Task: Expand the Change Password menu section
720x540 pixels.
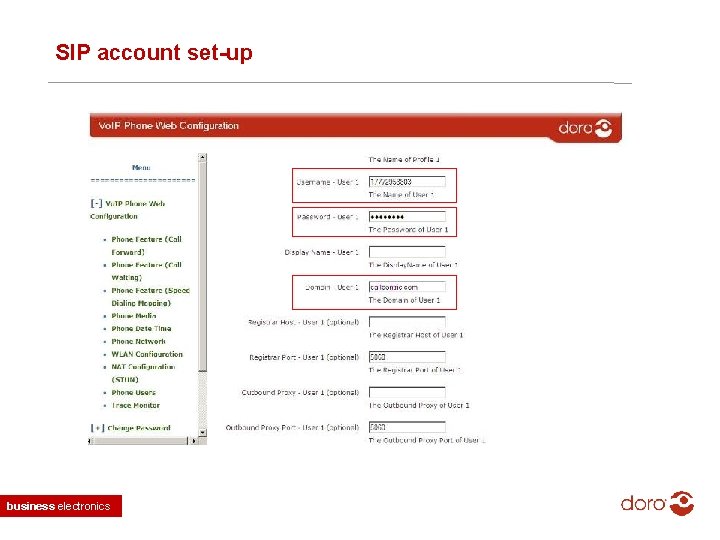Action: tap(97, 428)
